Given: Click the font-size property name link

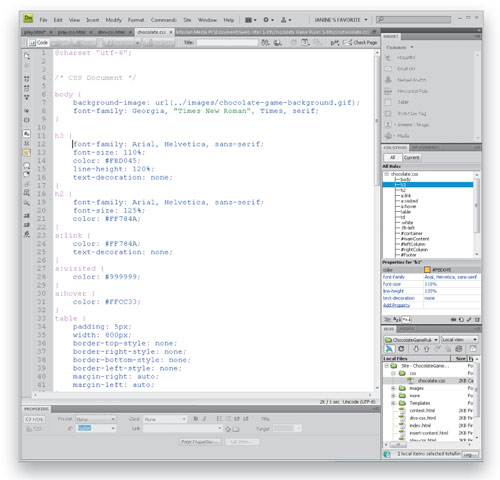Looking at the screenshot, I should tap(392, 284).
